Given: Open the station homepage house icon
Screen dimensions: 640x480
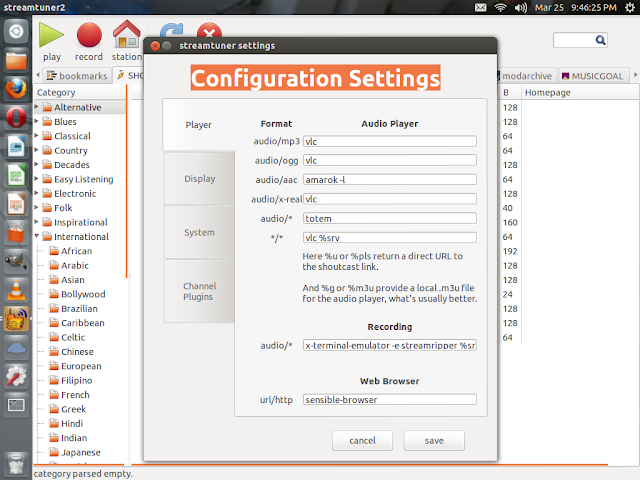Looking at the screenshot, I should coord(127,34).
